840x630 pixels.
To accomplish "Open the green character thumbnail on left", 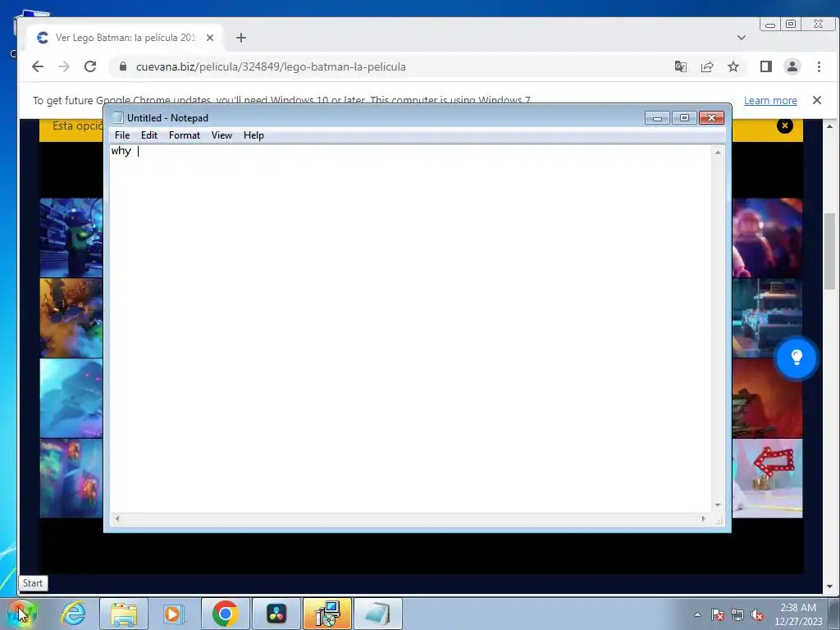I will pyautogui.click(x=71, y=238).
